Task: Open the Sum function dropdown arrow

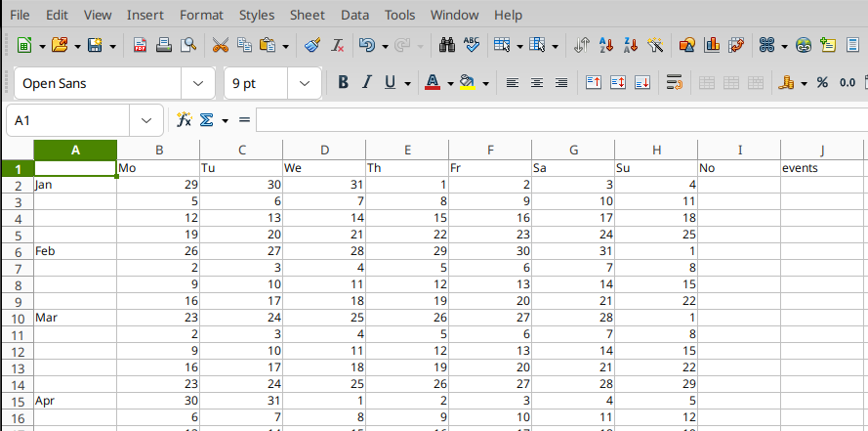Action: click(225, 120)
